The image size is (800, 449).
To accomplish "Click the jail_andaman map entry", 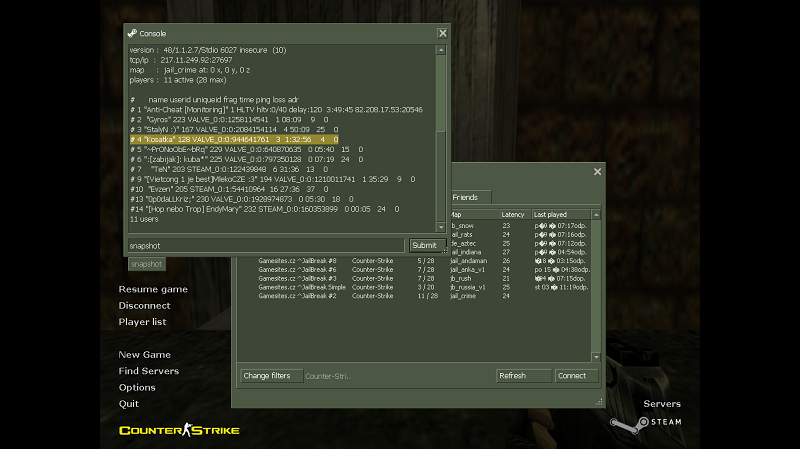I will [469, 261].
